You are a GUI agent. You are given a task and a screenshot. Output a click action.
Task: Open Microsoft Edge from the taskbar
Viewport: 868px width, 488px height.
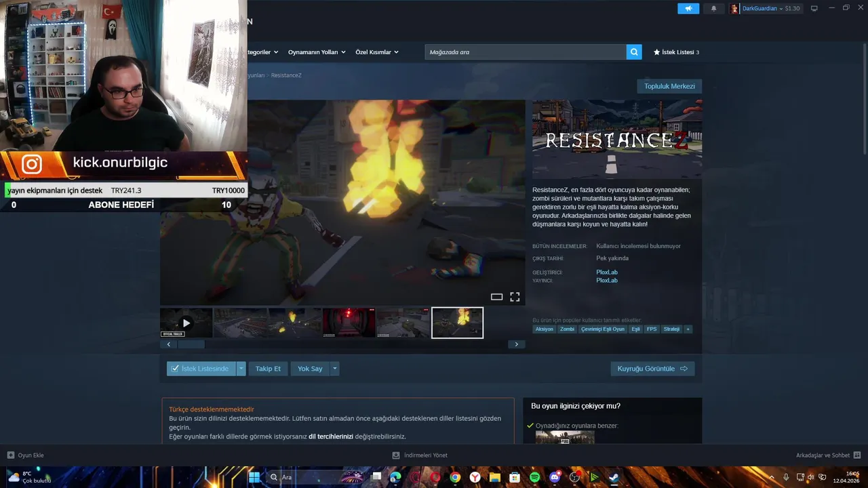396,477
